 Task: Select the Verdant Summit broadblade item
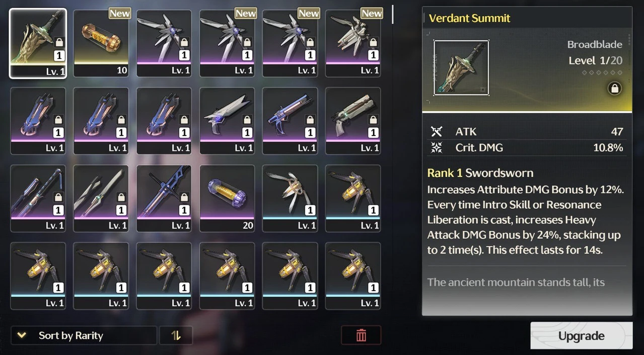(38, 43)
